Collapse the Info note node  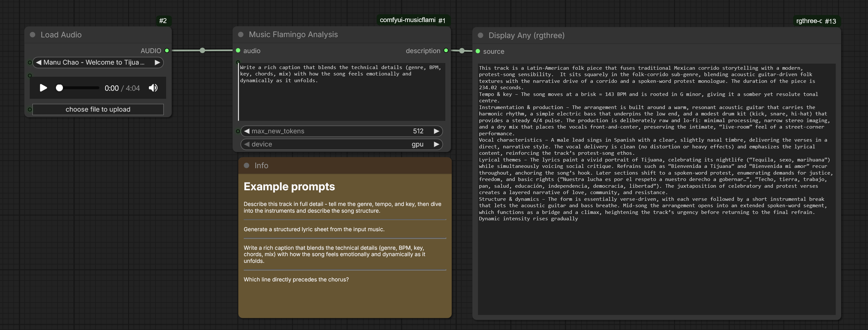point(246,166)
